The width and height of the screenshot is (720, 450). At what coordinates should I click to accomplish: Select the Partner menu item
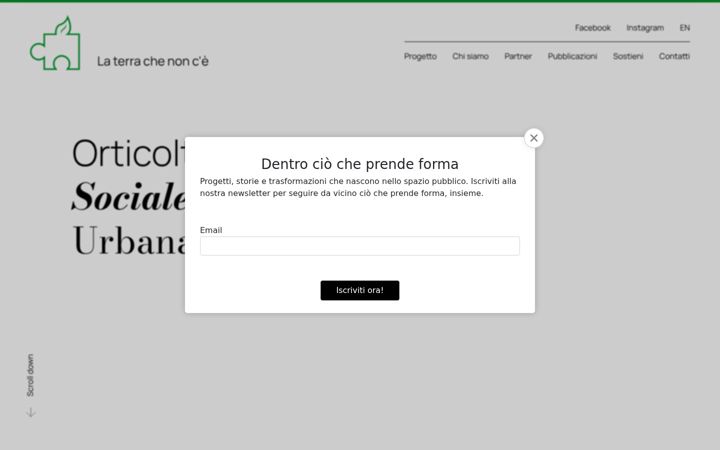point(518,56)
